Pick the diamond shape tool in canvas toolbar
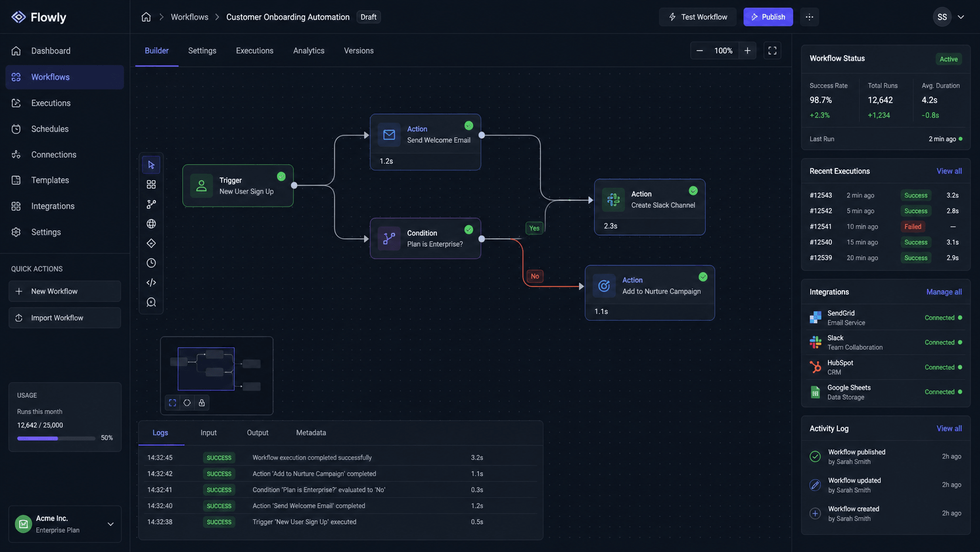 pos(151,243)
